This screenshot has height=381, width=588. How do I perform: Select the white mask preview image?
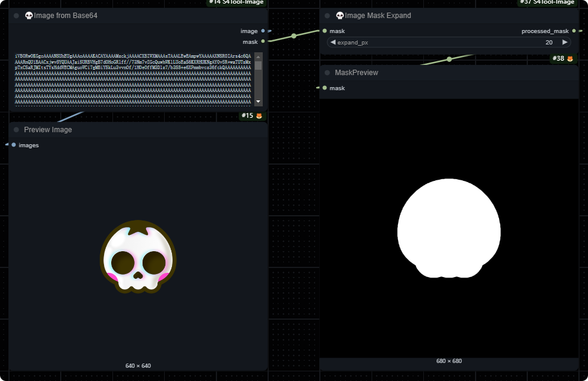pyautogui.click(x=449, y=228)
